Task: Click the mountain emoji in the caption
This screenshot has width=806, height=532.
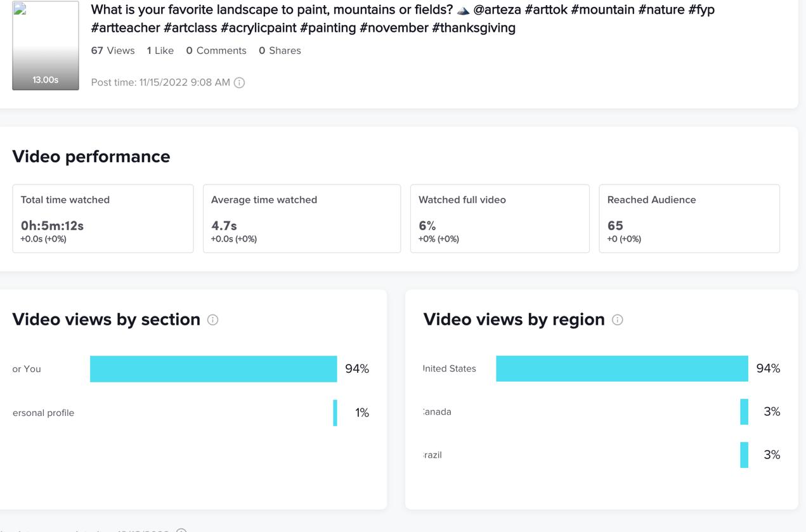Action: (x=463, y=11)
